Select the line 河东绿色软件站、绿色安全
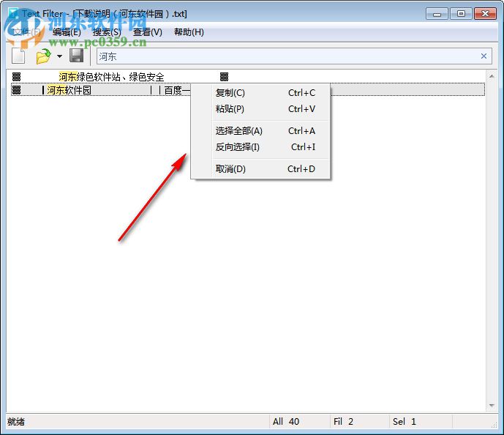The height and width of the screenshot is (435, 504). (x=248, y=77)
